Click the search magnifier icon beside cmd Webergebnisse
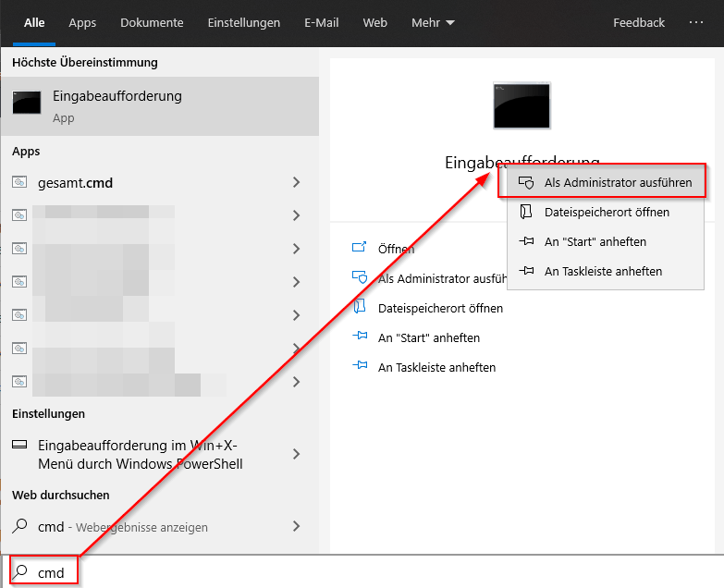 coord(20,526)
